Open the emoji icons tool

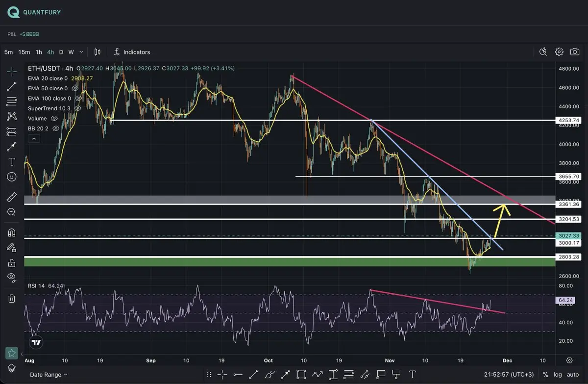click(12, 177)
